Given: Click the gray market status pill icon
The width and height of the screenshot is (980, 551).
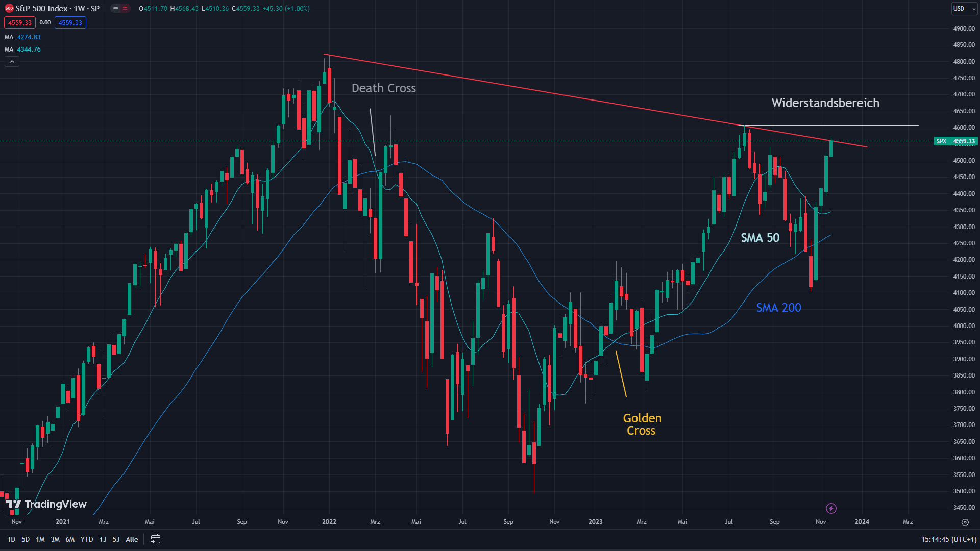Looking at the screenshot, I should (x=116, y=8).
